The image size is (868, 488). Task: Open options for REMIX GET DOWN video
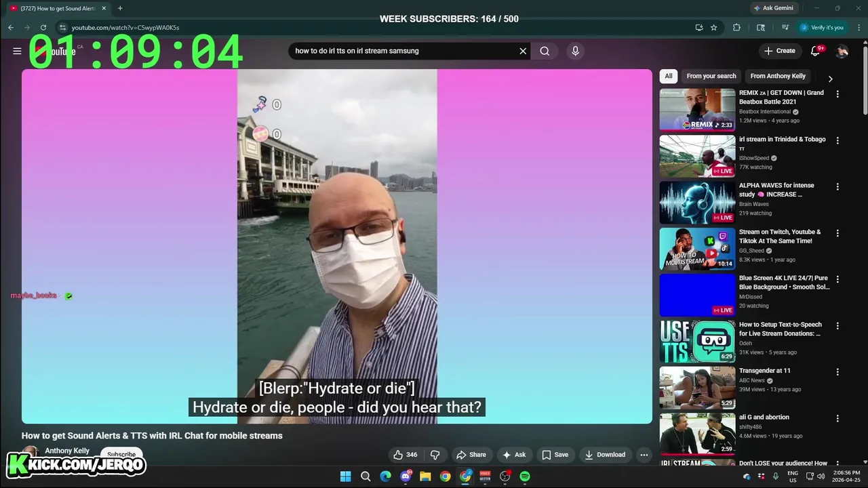coord(837,94)
